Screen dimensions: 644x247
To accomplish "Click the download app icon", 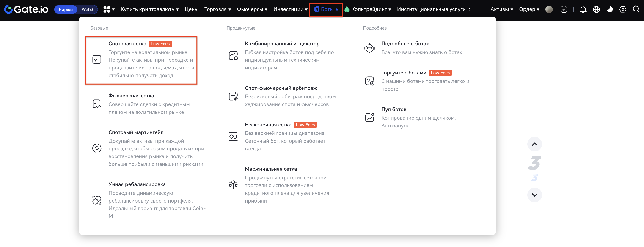I will 564,9.
